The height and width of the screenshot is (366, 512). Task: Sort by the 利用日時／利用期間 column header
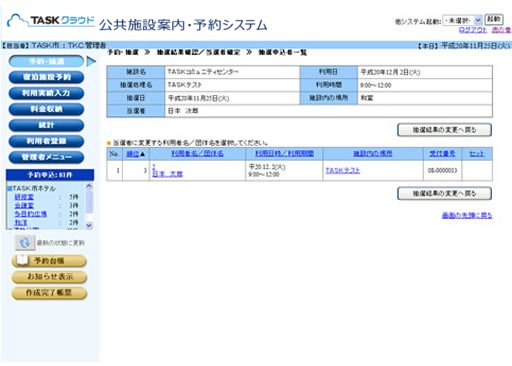coord(284,153)
